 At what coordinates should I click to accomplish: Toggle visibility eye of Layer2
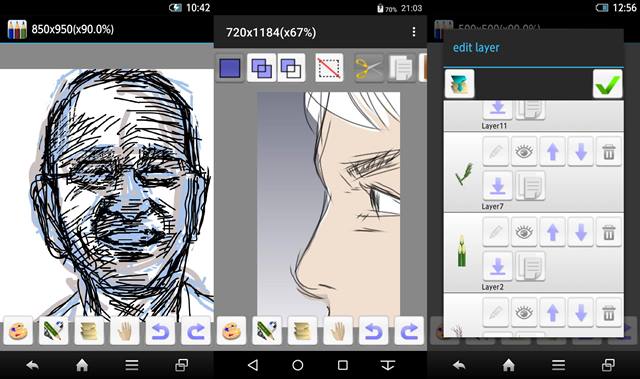coord(524,232)
